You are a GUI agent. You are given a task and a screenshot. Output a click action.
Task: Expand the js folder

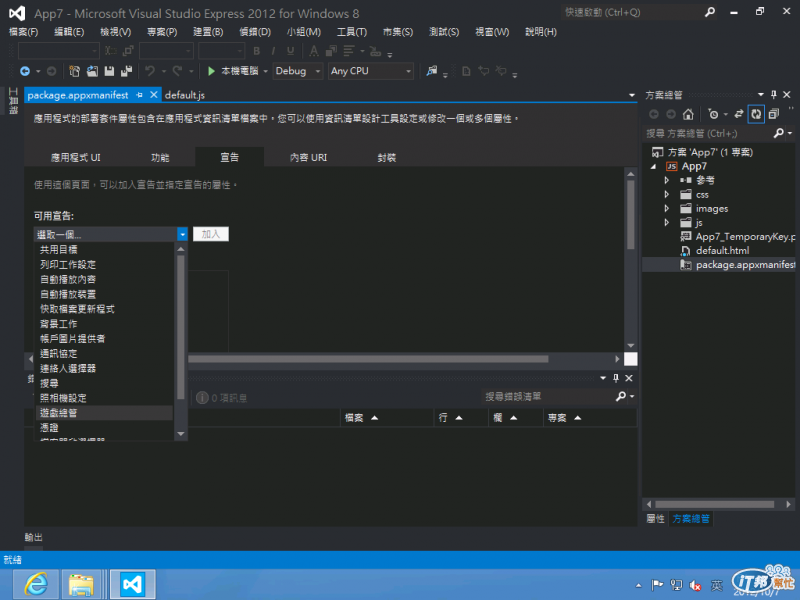(666, 222)
